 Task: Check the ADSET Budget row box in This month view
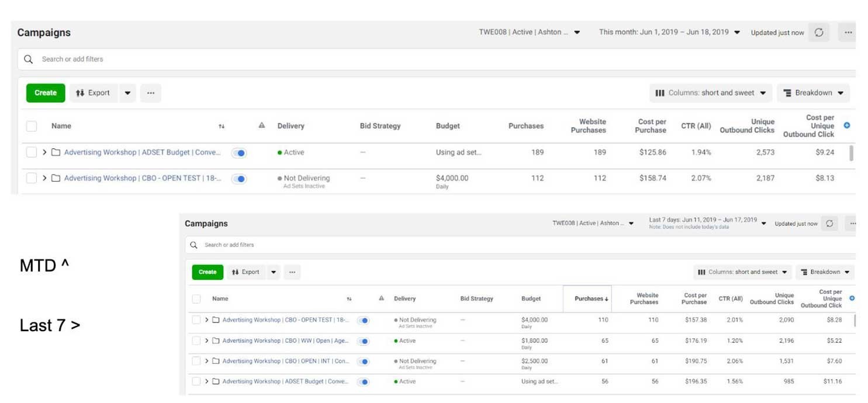point(32,152)
